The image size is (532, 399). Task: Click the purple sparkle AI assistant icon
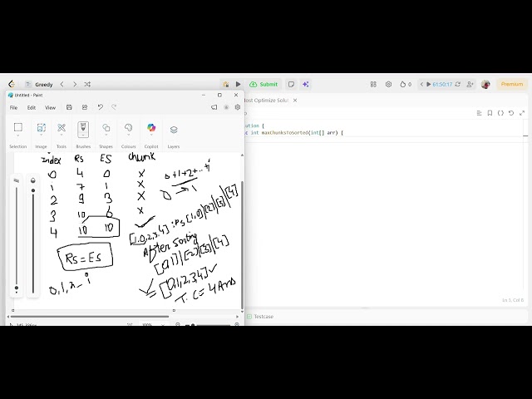point(306,84)
